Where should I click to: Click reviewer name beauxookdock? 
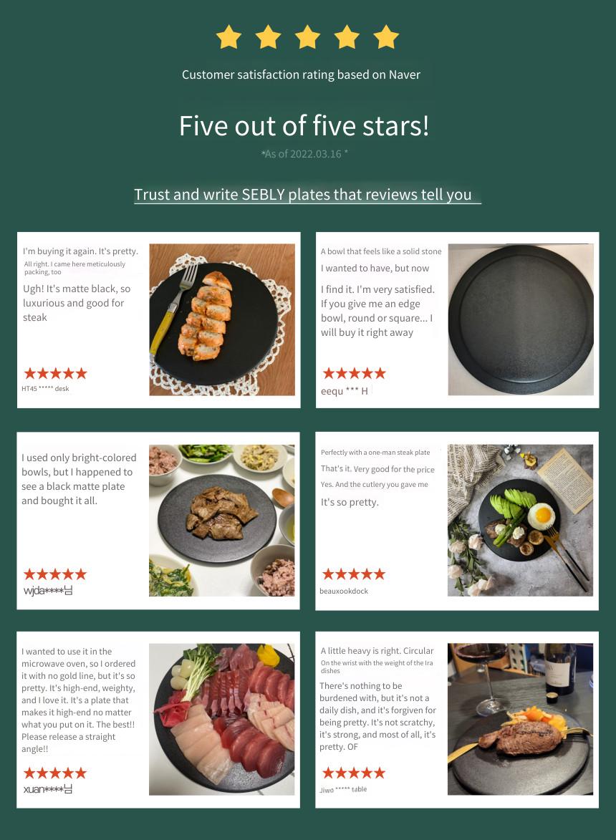pyautogui.click(x=344, y=591)
